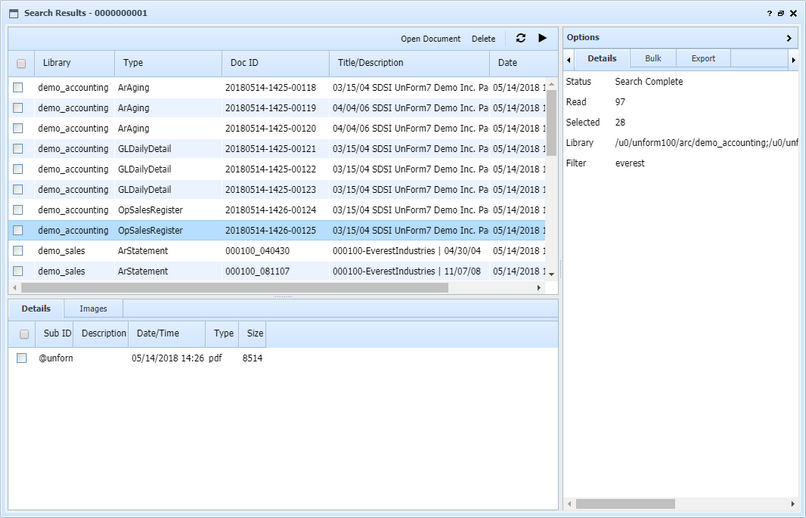Click the horizontal splitter collapse handle

(283, 296)
